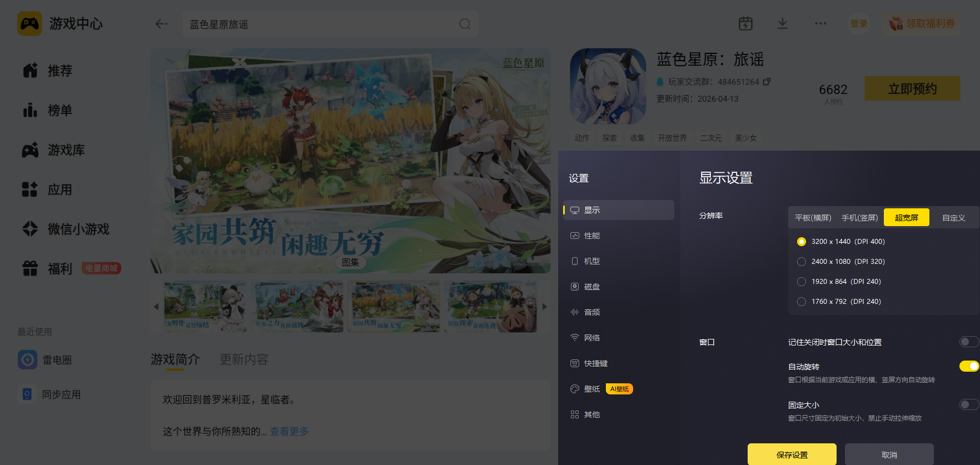Screen dimensions: 980x465
Task: Open the three-dot more menu
Action: (820, 23)
